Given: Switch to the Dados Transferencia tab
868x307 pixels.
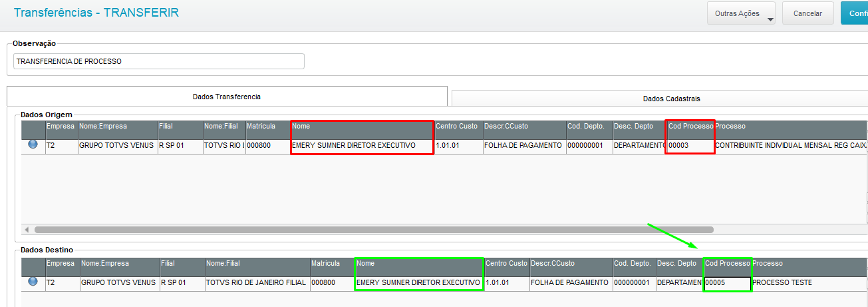Looking at the screenshot, I should [227, 97].
